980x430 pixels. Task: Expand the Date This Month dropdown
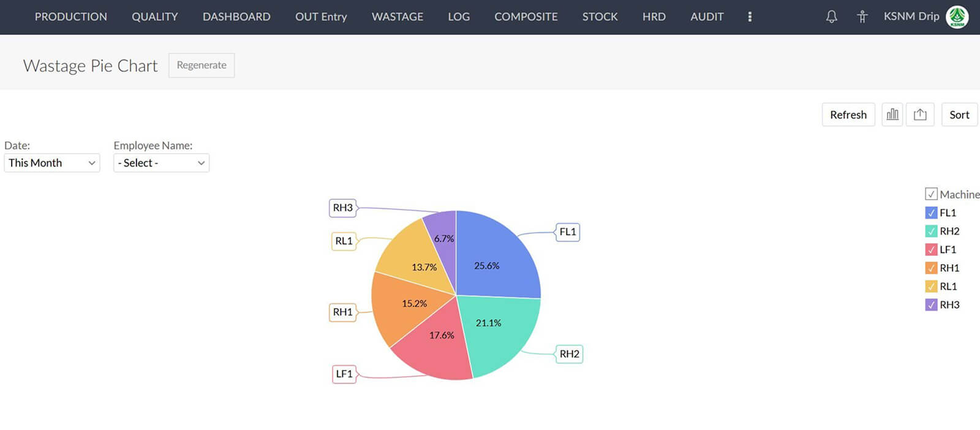52,163
